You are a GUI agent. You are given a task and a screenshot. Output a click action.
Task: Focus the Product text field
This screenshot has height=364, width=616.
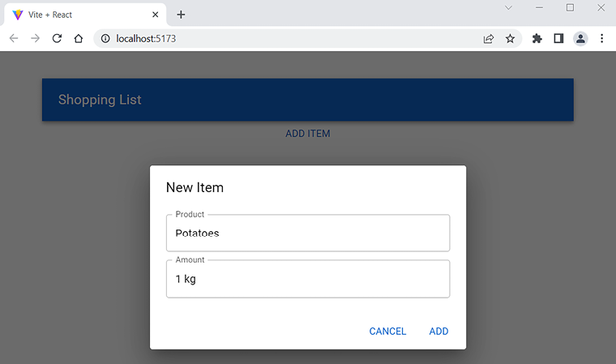click(308, 233)
